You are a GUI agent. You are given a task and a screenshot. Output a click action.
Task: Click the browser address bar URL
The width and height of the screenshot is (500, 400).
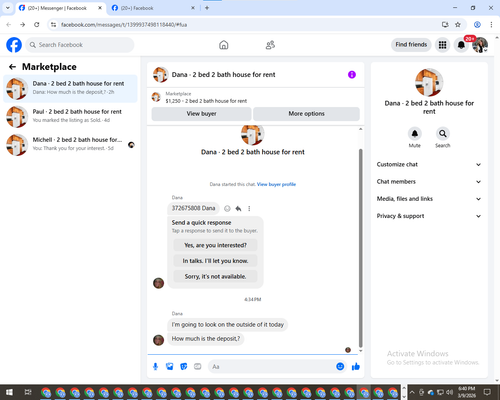(124, 25)
